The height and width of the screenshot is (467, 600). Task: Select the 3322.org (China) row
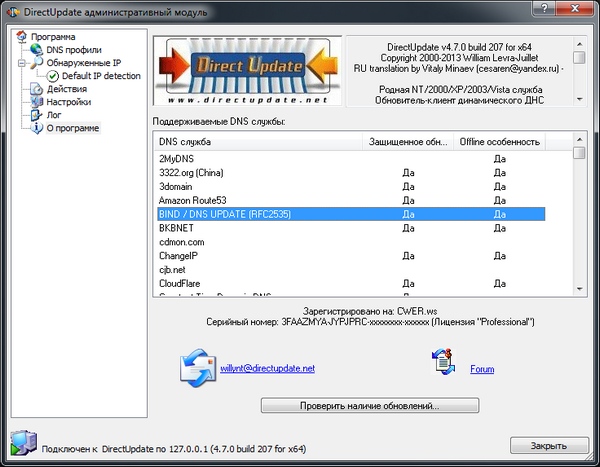tap(351, 173)
